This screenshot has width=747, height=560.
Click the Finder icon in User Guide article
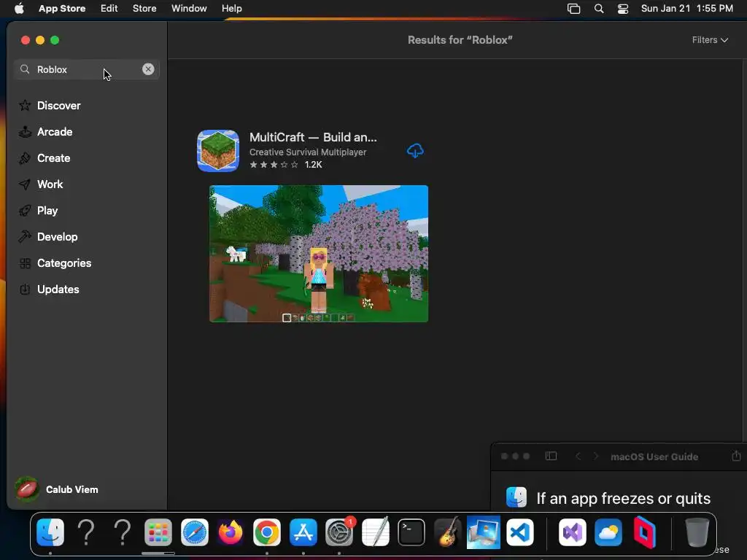point(516,497)
